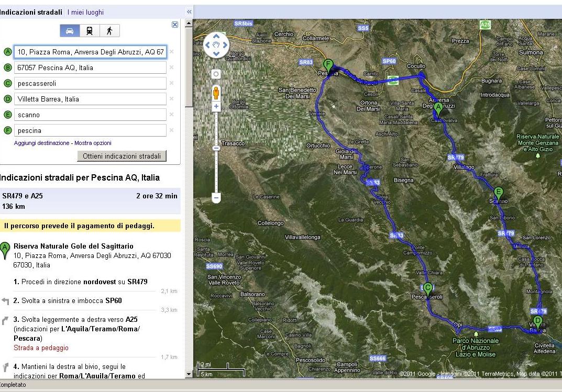Close the directions input panel

click(x=175, y=24)
